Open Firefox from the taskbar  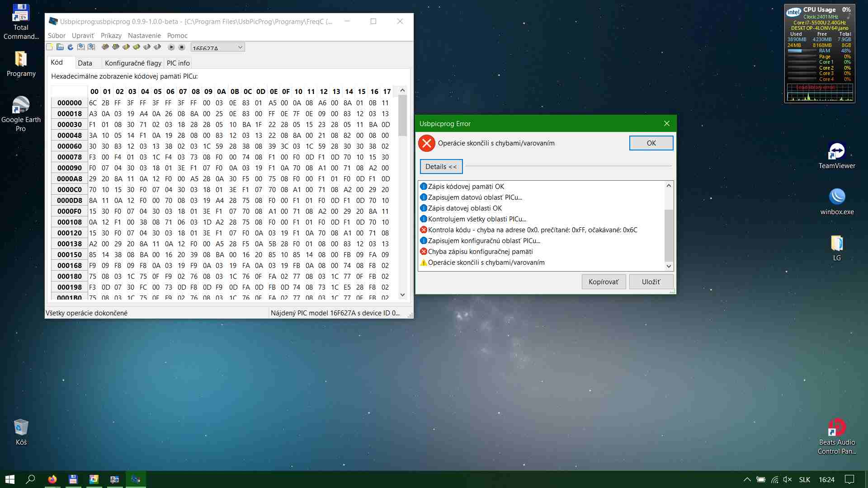pyautogui.click(x=52, y=479)
